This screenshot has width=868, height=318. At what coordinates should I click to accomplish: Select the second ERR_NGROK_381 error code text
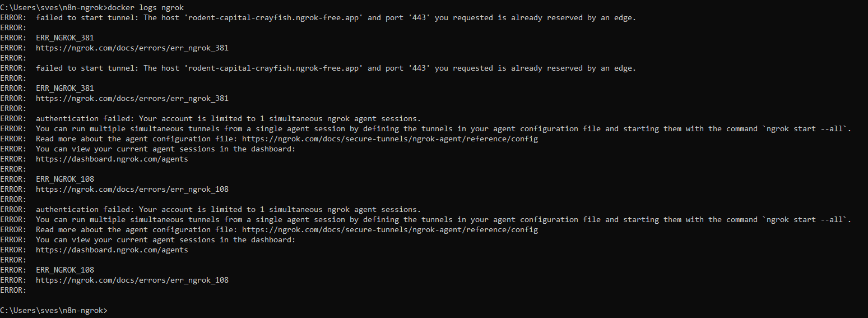point(65,88)
